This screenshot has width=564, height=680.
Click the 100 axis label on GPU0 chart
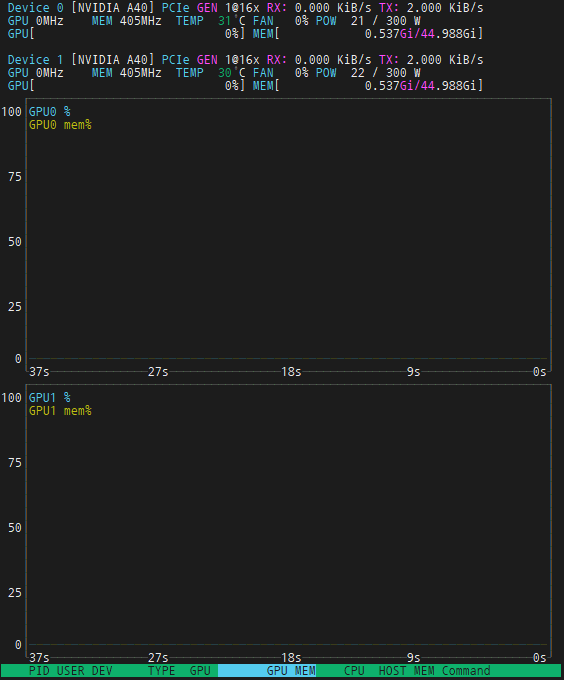pos(11,112)
